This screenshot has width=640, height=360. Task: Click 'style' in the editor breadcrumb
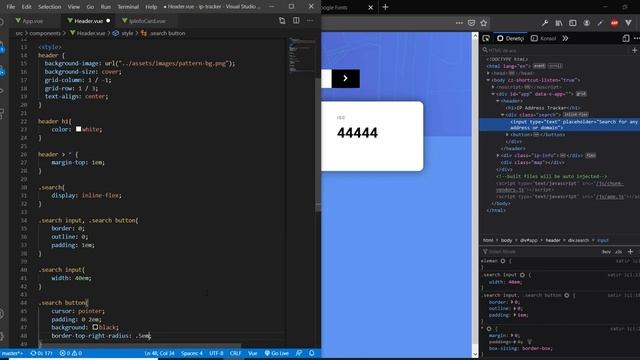(127, 33)
